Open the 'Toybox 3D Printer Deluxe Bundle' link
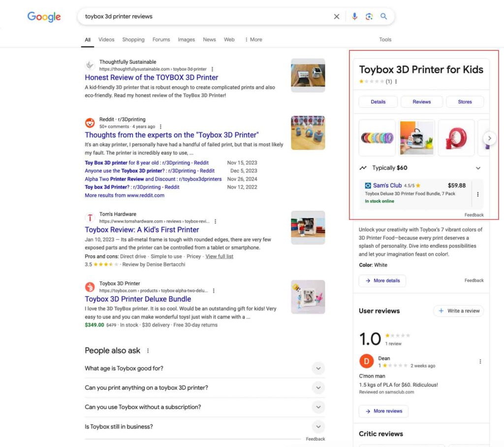This screenshot has width=504, height=447. (138, 299)
